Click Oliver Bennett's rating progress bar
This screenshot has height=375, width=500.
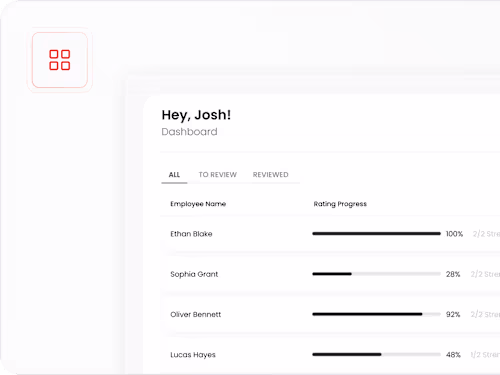pyautogui.click(x=376, y=314)
